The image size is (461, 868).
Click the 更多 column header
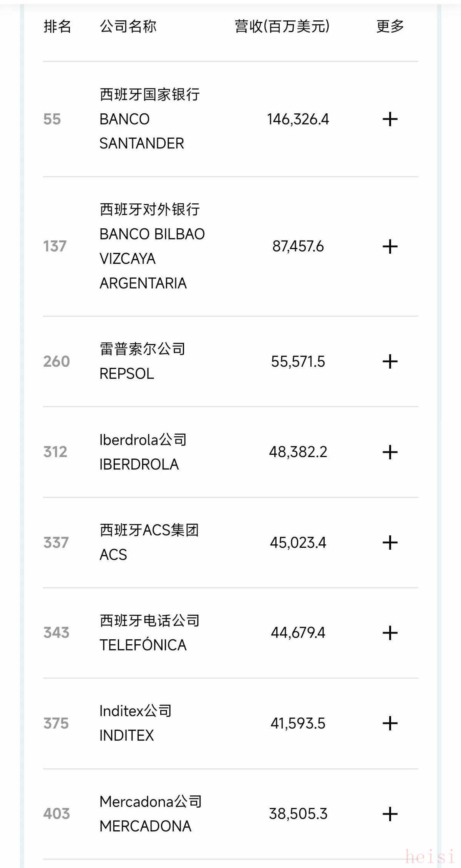pos(390,27)
